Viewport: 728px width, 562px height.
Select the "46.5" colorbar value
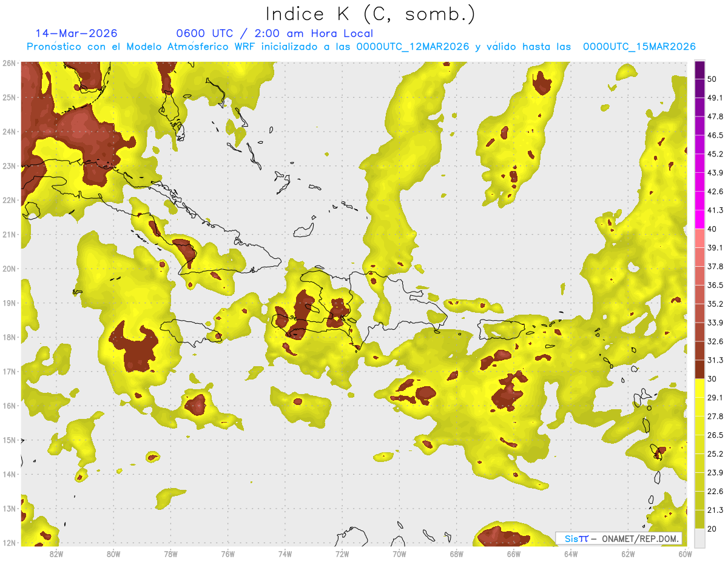[x=715, y=135]
